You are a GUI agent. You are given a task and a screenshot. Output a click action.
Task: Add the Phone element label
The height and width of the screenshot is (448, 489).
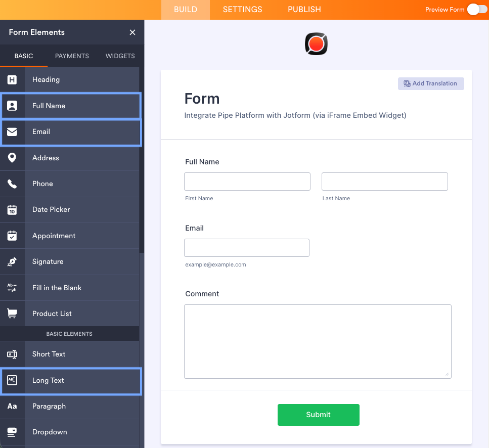(x=42, y=184)
